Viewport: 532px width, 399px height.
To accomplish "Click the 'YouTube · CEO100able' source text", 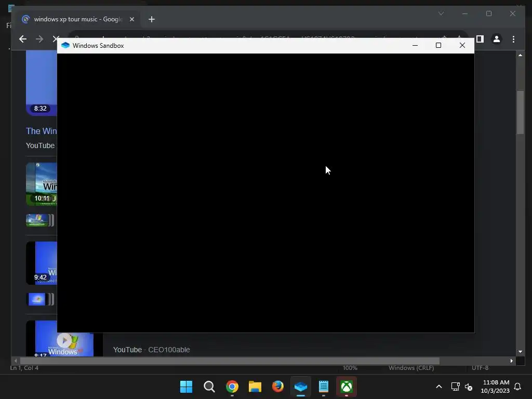I will (x=151, y=350).
